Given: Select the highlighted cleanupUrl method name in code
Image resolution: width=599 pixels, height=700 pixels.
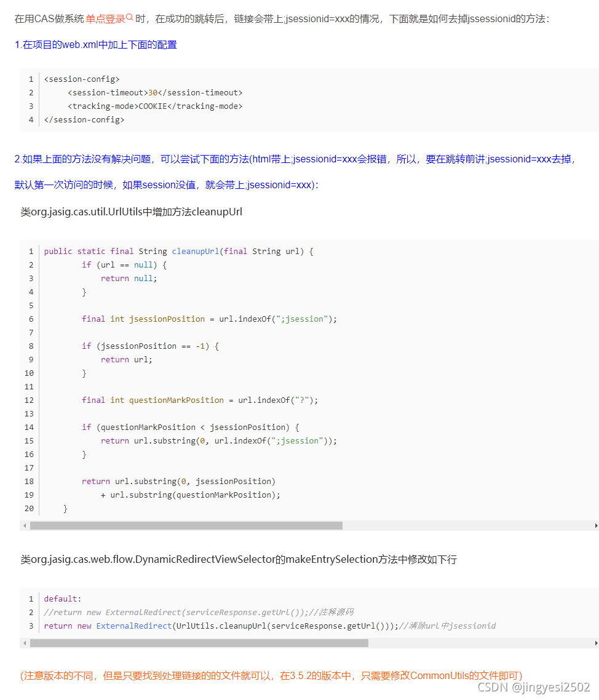Looking at the screenshot, I should click(194, 251).
